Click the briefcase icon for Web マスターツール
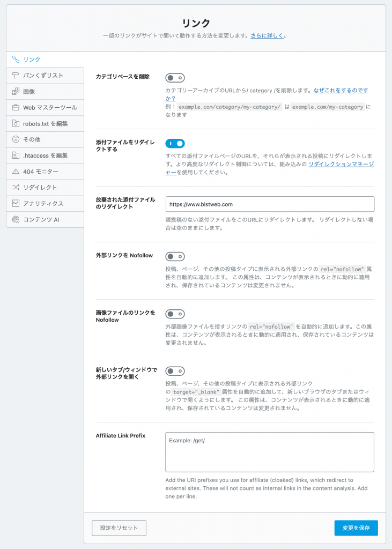The width and height of the screenshot is (392, 549). tap(16, 107)
